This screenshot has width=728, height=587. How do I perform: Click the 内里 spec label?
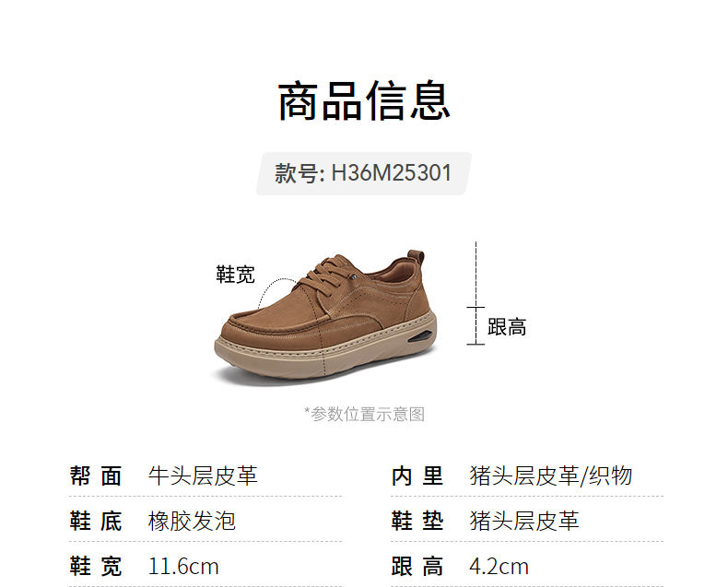coord(417,476)
